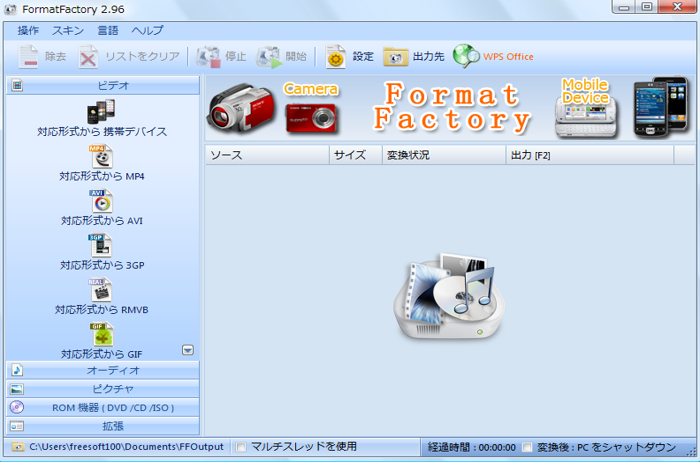The height and width of the screenshot is (462, 700).
Task: Click the 除去 button label
Action: tap(55, 56)
